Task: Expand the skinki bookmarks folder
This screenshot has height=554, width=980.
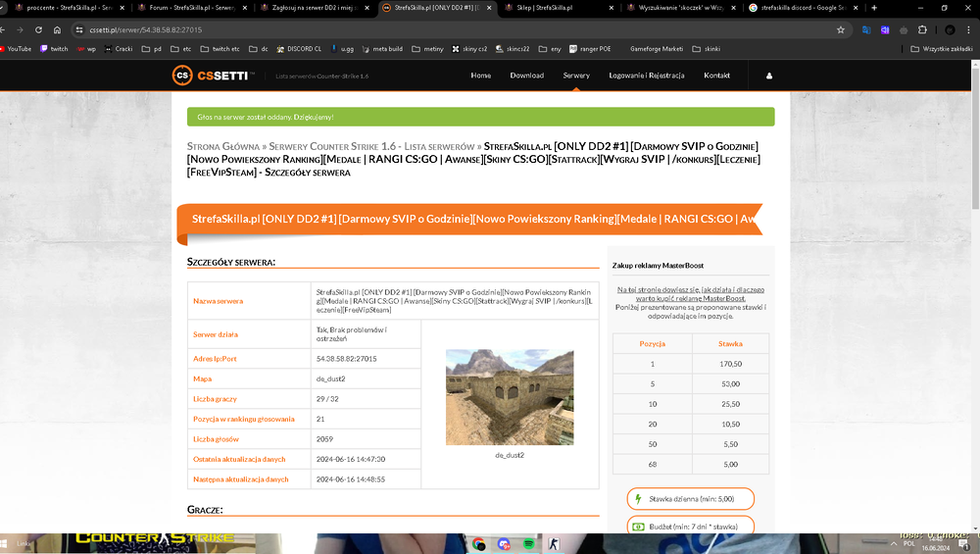Action: pyautogui.click(x=707, y=49)
